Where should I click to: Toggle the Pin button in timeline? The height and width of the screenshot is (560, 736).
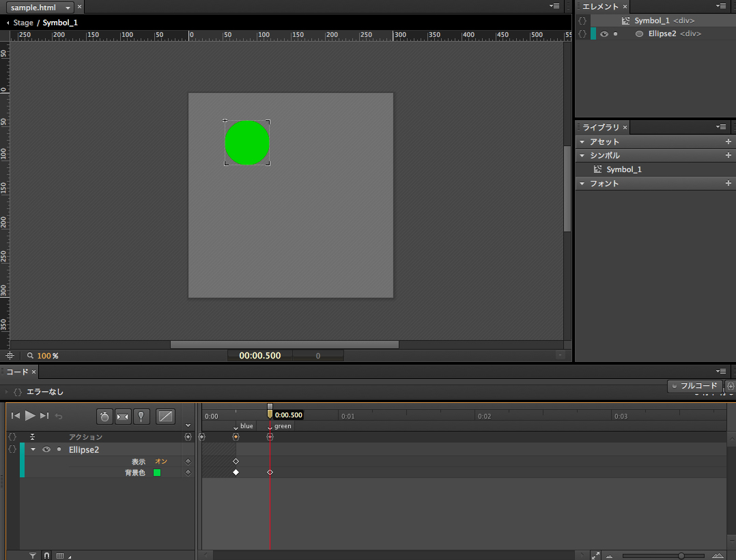tap(141, 417)
